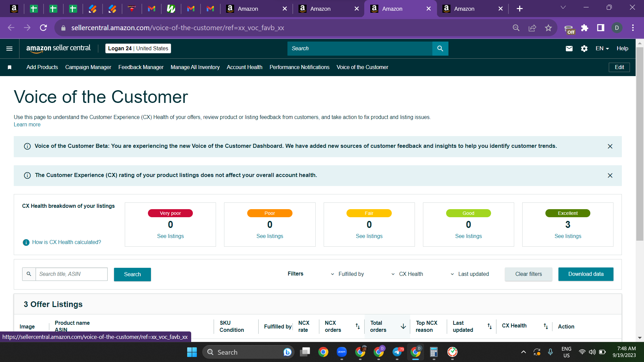
Task: Open Campaign Manager in the navigation bar
Action: [88, 67]
